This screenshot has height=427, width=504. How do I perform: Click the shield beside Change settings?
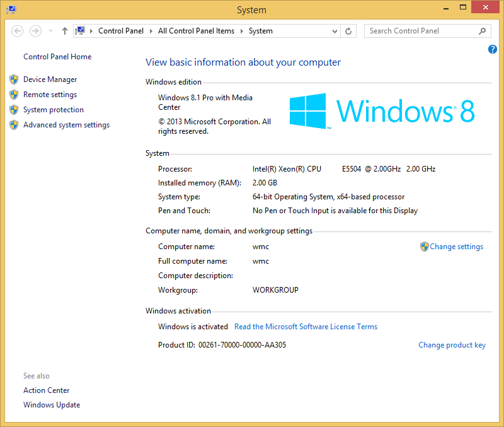(424, 246)
